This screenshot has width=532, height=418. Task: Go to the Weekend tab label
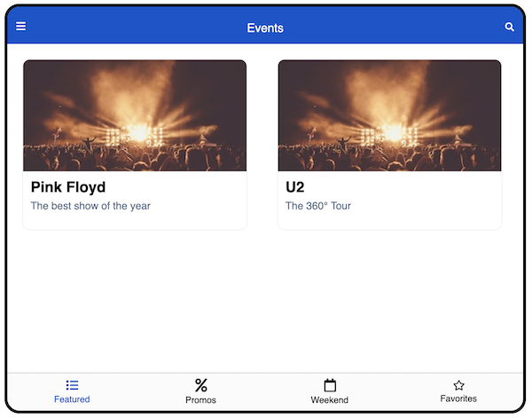330,400
